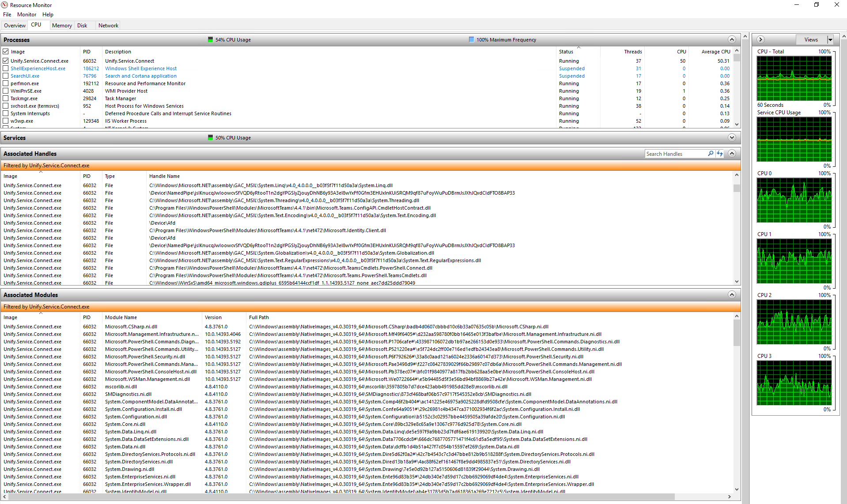Sort processes by Average CPU column

click(710, 52)
